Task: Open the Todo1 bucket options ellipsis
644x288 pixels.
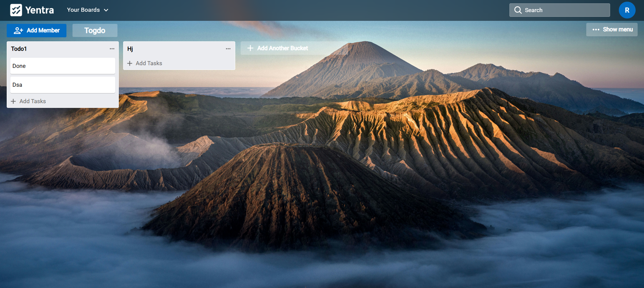Action: click(x=112, y=49)
